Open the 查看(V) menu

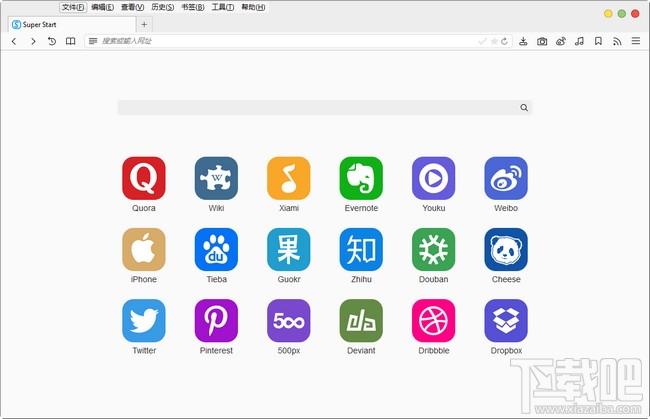pyautogui.click(x=133, y=7)
